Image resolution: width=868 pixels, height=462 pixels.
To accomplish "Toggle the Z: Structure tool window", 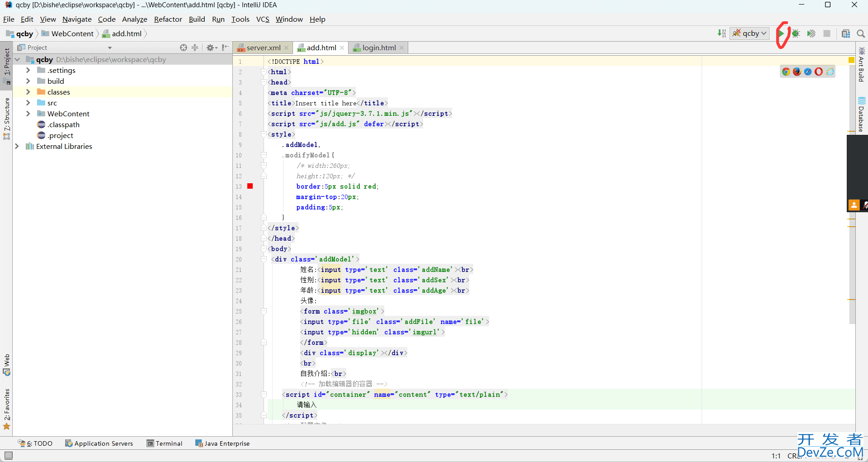I will (7, 119).
